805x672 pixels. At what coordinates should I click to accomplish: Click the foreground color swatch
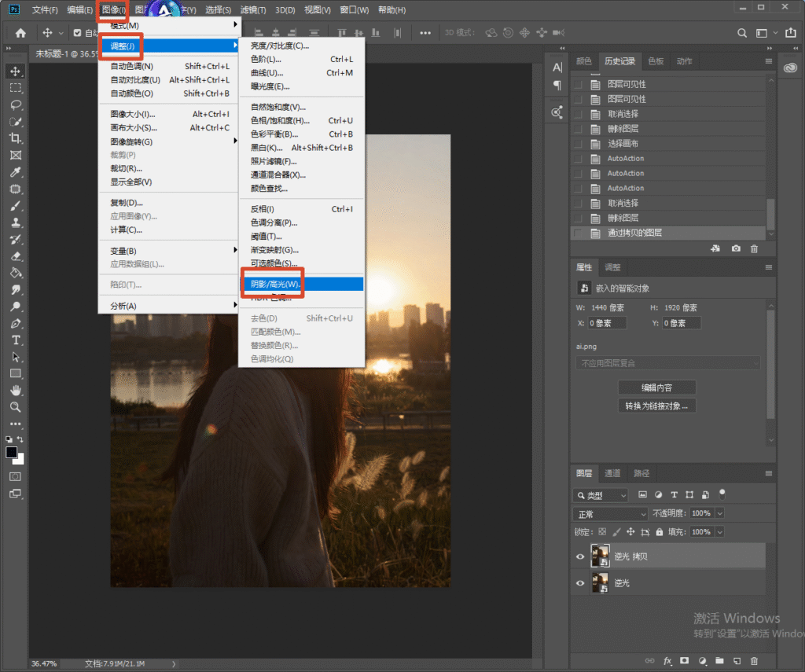11,452
